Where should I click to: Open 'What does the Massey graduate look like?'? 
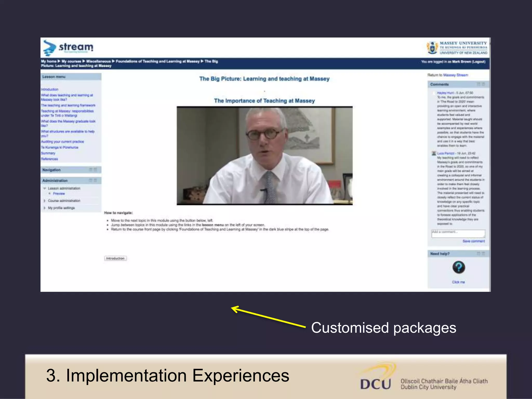(x=68, y=123)
